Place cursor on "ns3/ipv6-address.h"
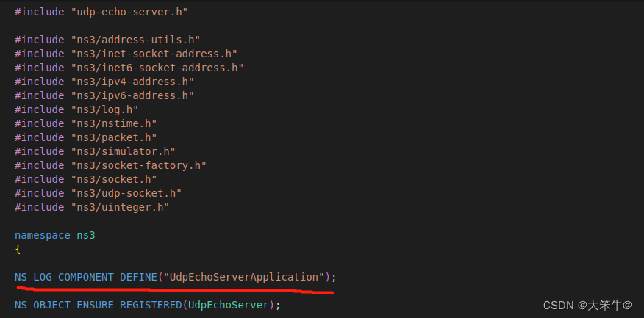Image resolution: width=644 pixels, height=318 pixels. tap(132, 95)
